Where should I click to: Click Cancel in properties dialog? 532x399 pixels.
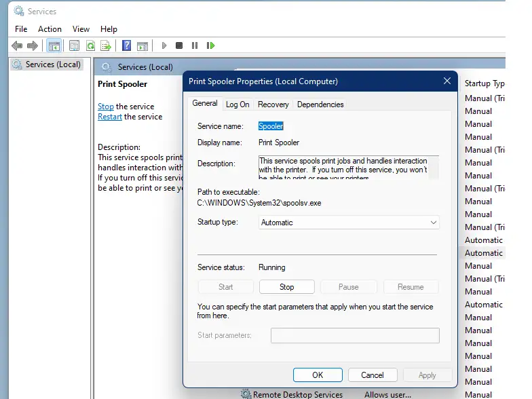pos(372,375)
